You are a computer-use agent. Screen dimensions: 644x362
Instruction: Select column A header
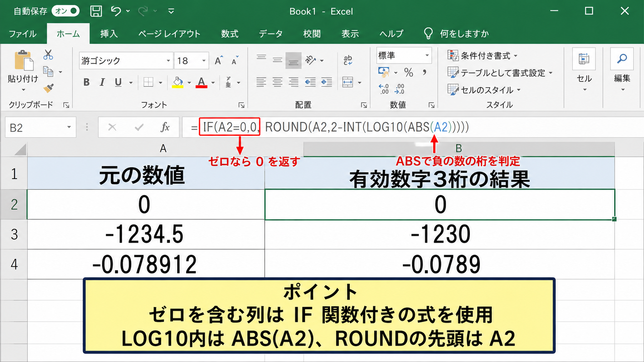pos(164,149)
